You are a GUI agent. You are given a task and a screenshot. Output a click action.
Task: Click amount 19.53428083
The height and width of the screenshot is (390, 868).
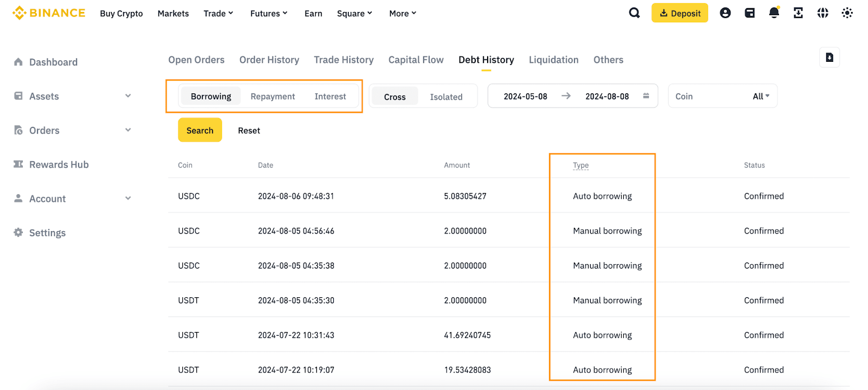click(467, 370)
